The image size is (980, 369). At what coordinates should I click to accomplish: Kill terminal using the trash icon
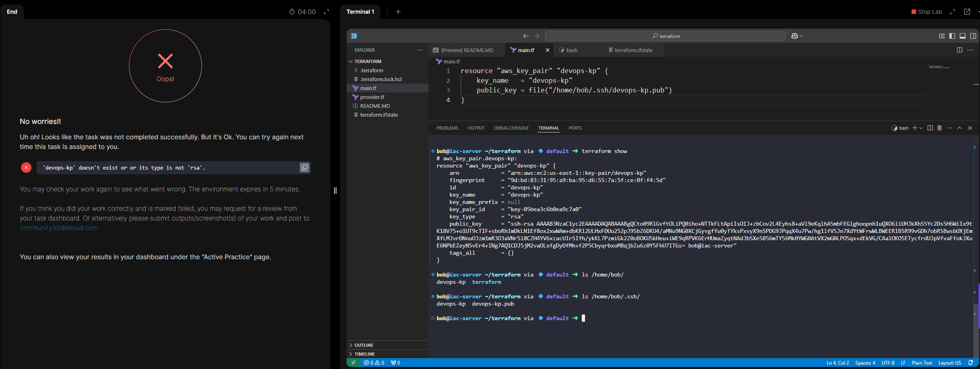click(x=939, y=128)
